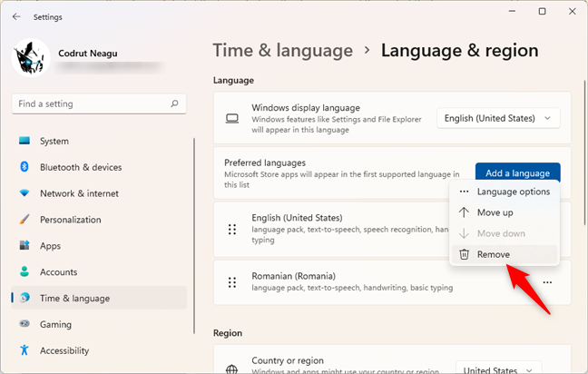Screen dimensions: 588x374
Task: Click the drag handle for English (United States)
Action: coord(232,229)
